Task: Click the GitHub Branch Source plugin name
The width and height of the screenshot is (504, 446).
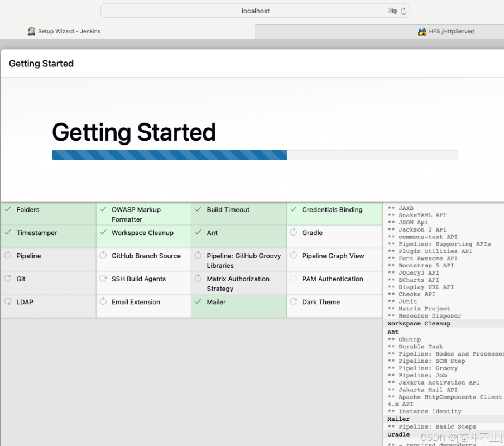Action: (x=146, y=256)
